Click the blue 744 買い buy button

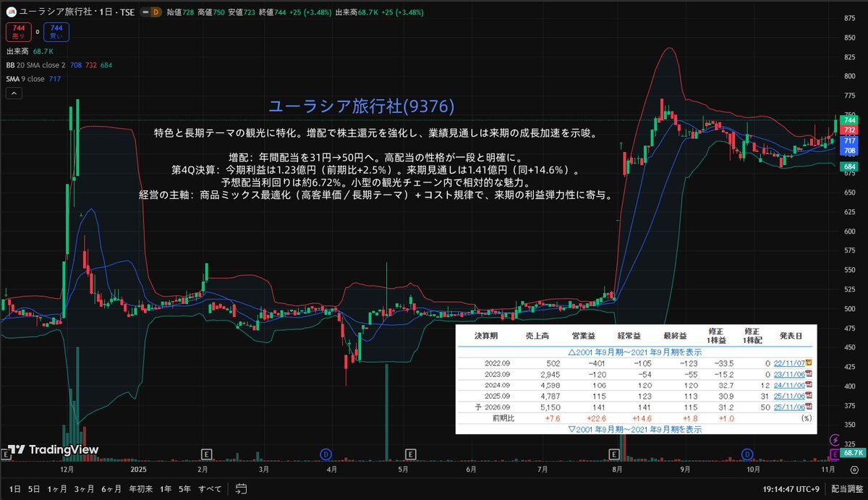(55, 32)
